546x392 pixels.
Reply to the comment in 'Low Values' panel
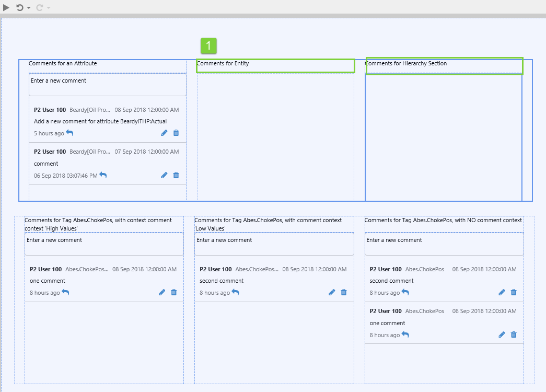tap(236, 293)
